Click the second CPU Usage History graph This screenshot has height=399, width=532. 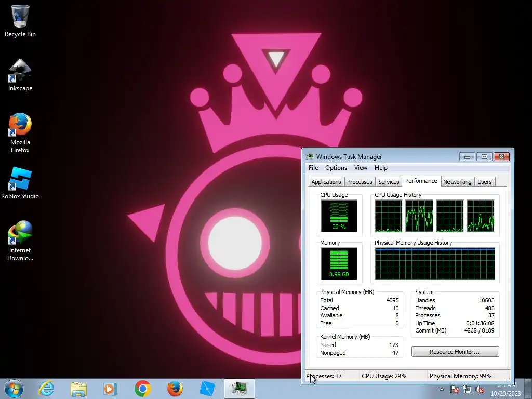419,216
